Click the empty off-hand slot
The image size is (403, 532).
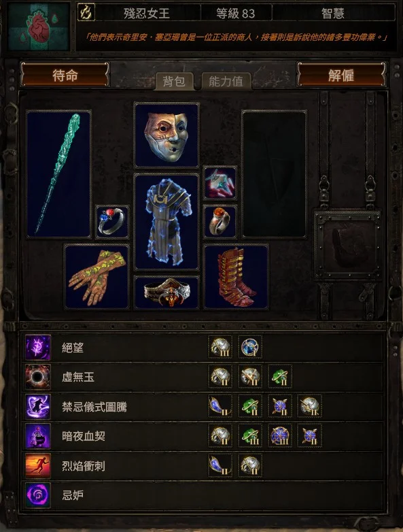274,174
